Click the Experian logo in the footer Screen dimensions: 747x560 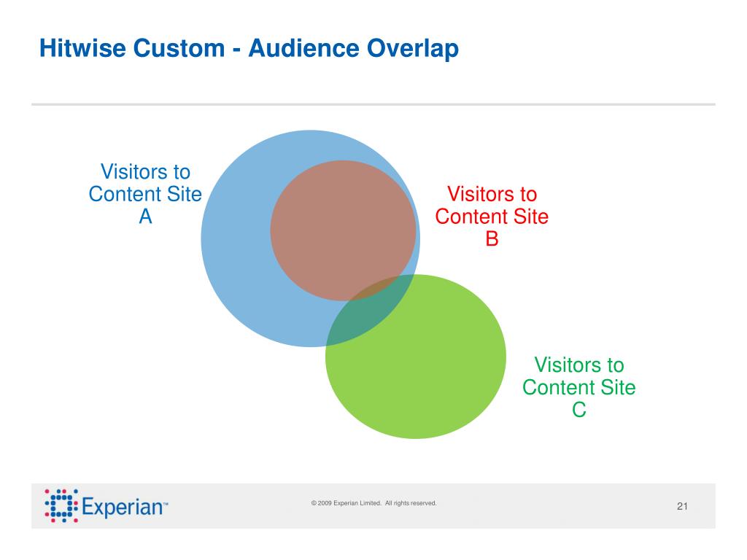pyautogui.click(x=107, y=506)
